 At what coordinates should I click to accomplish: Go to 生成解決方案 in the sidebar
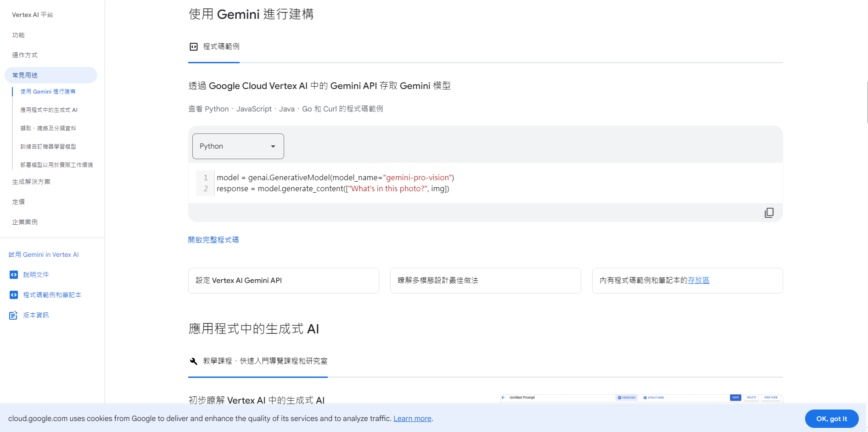pos(31,182)
